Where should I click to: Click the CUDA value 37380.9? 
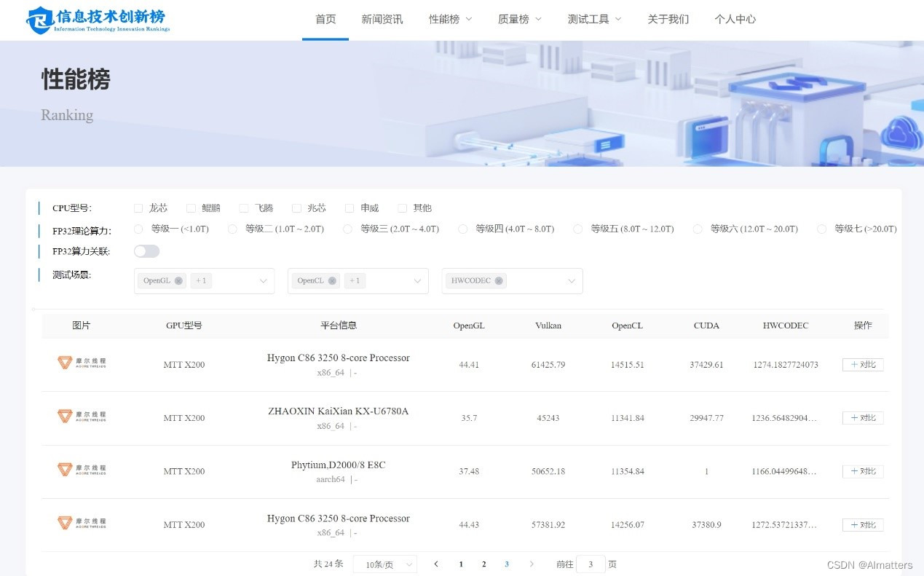click(x=706, y=525)
